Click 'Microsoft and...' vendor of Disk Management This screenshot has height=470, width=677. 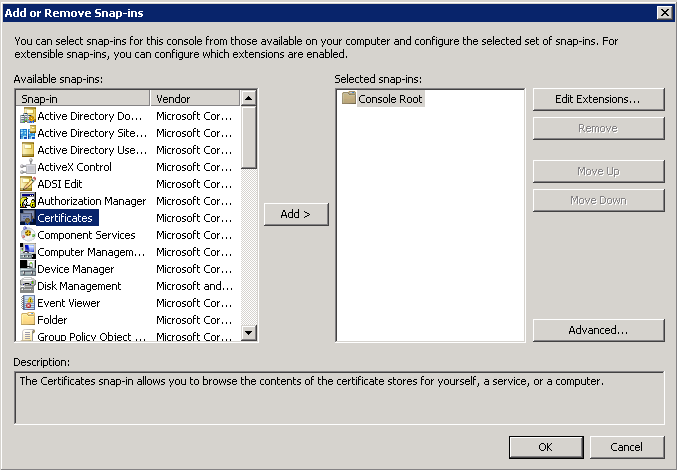point(194,286)
